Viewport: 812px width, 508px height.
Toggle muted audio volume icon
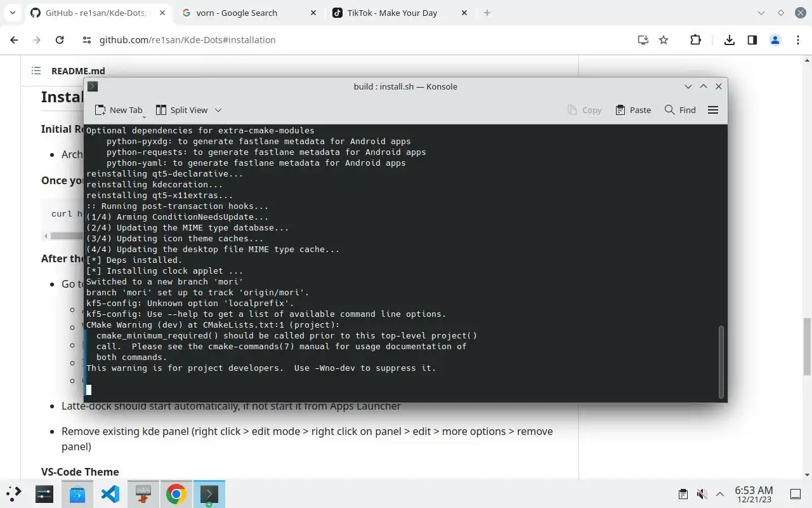702,494
